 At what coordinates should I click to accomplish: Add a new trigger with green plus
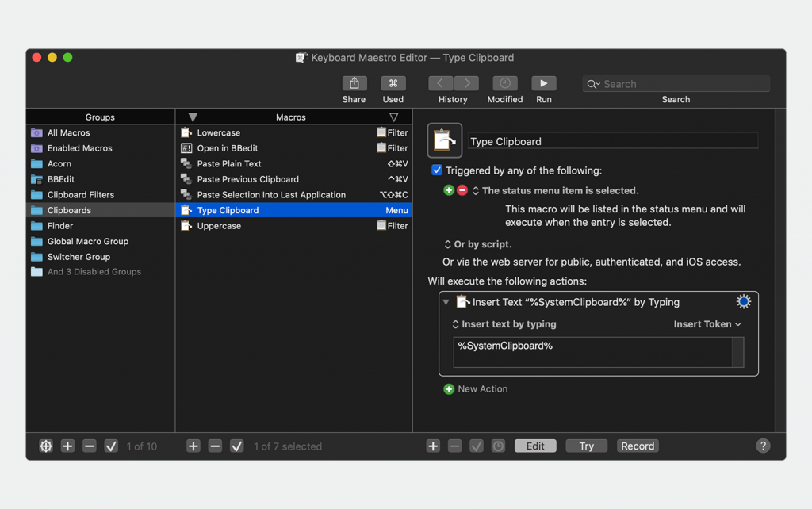coord(449,190)
